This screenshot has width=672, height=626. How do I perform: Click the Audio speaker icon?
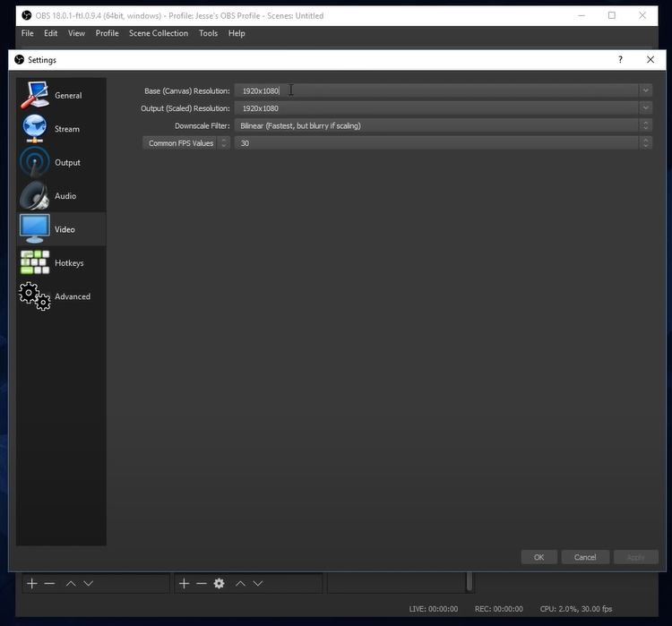pos(35,196)
